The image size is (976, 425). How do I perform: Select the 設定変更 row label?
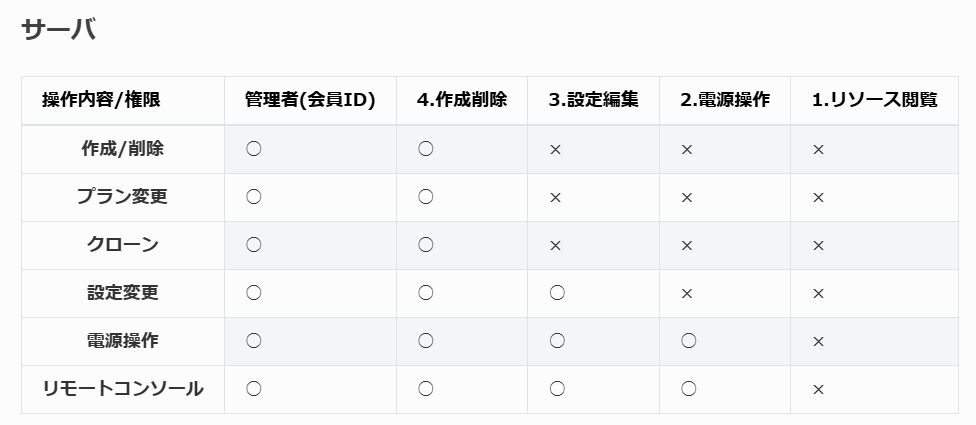point(123,293)
